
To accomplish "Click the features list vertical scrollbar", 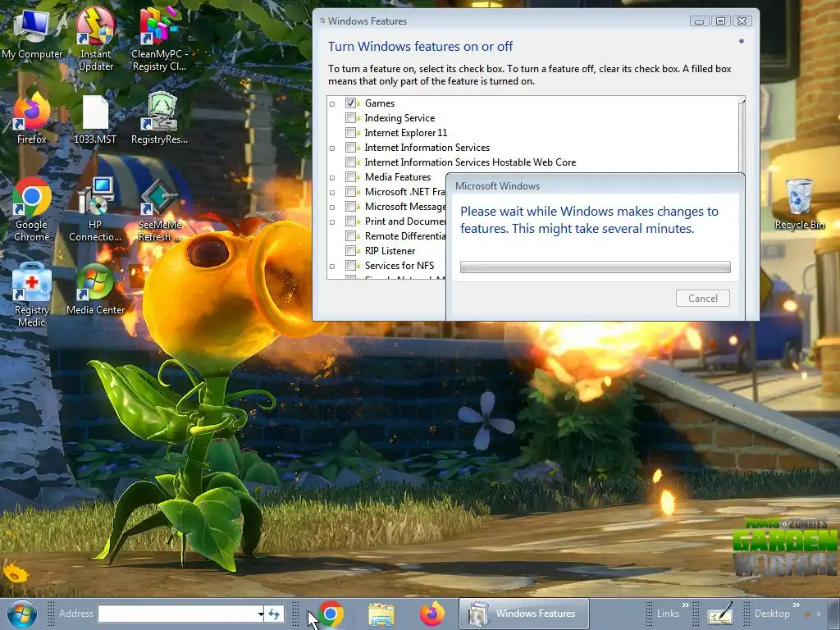I will pos(742,134).
